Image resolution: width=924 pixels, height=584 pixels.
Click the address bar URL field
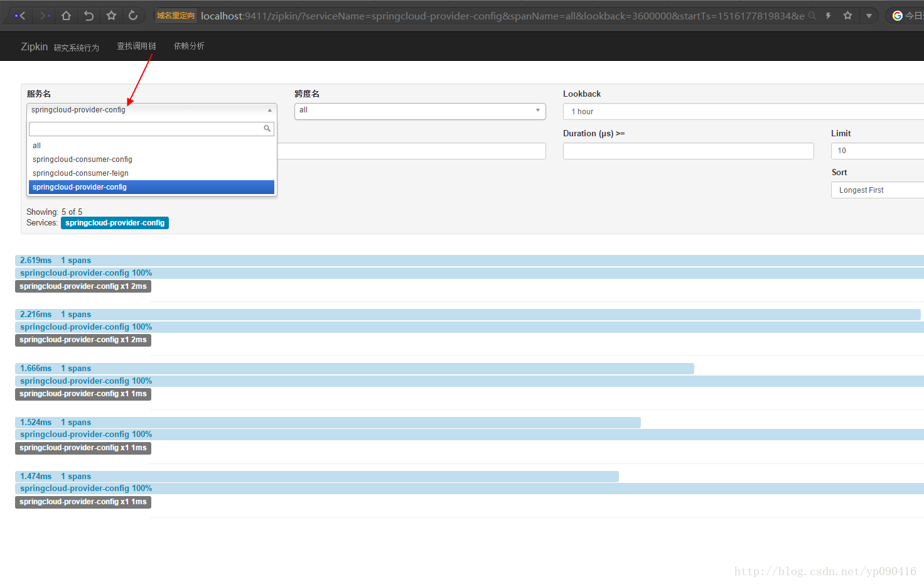click(502, 16)
